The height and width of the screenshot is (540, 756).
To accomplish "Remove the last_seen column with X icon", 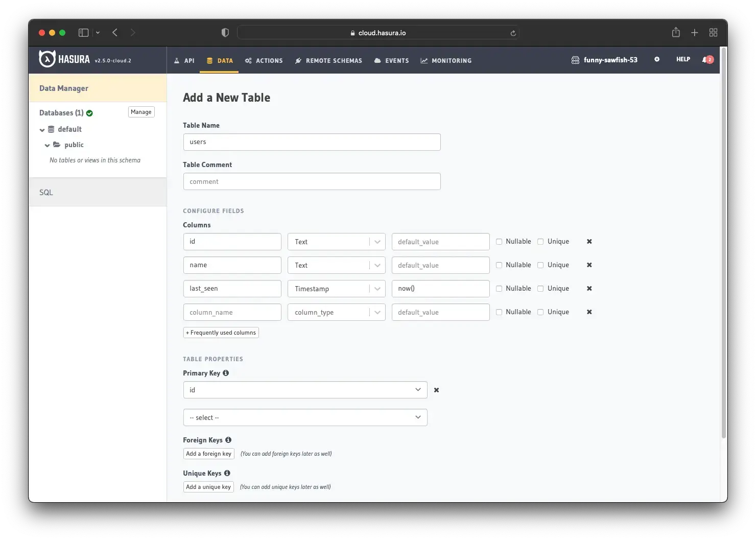I will (589, 289).
